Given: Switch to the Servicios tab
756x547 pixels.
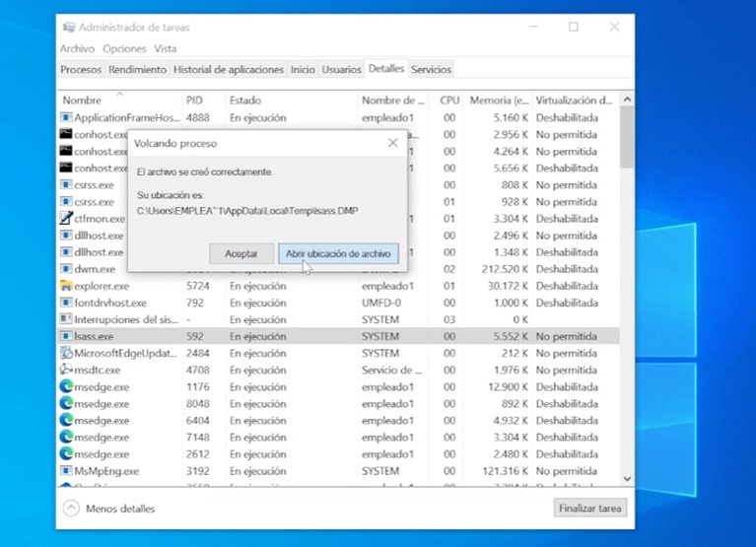Looking at the screenshot, I should pyautogui.click(x=431, y=69).
